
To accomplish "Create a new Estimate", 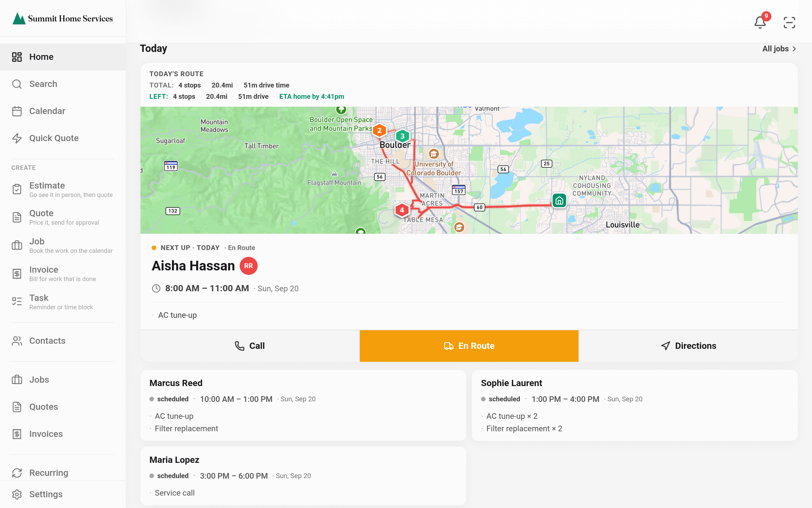I will click(x=63, y=189).
